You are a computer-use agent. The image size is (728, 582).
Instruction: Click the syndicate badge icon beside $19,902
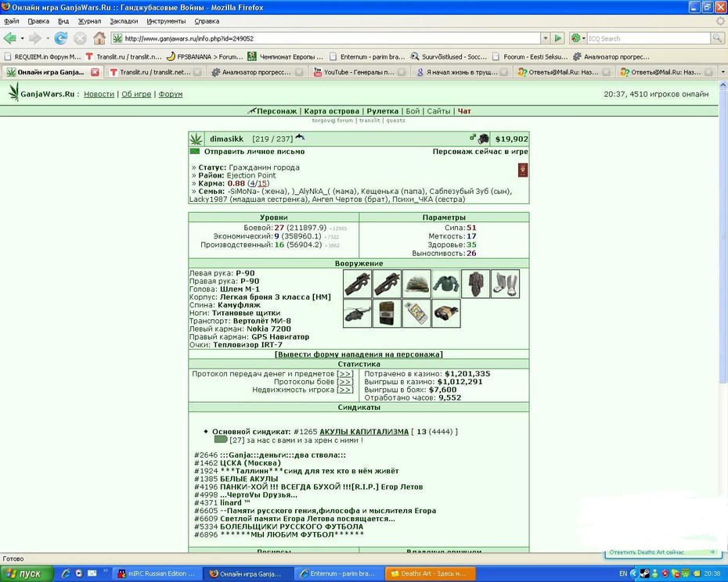click(483, 138)
